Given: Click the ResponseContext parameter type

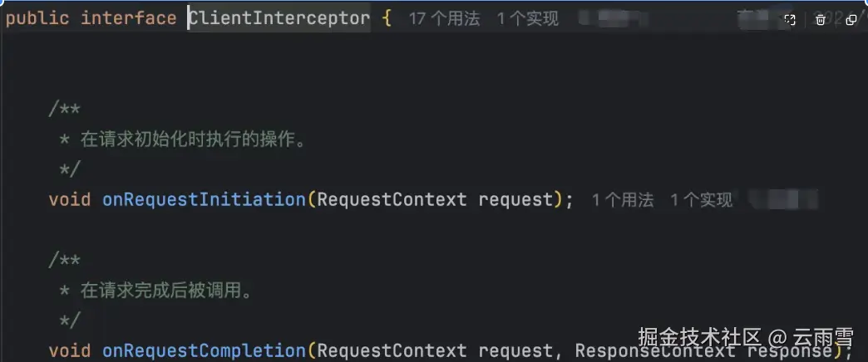Looking at the screenshot, I should click(655, 350).
